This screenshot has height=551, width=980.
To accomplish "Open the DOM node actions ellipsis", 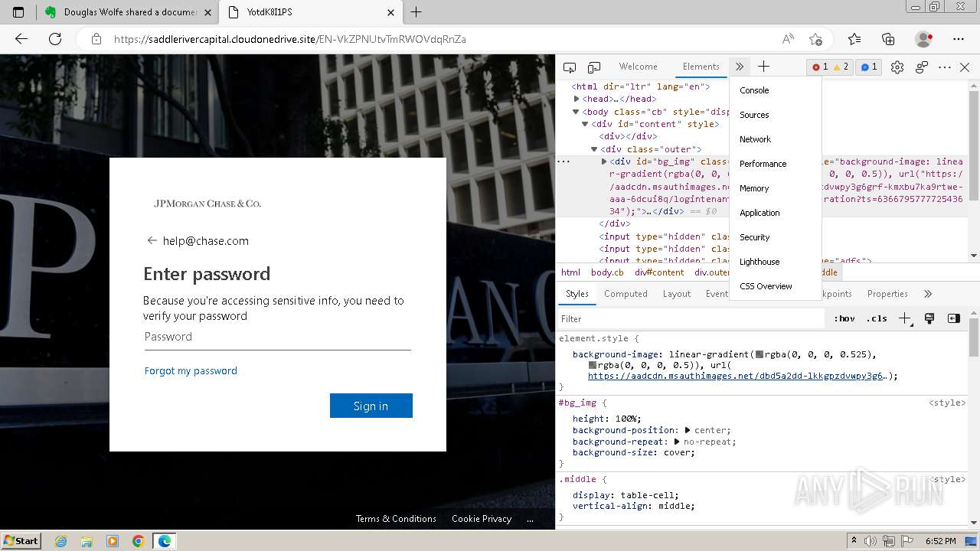I will tap(563, 161).
